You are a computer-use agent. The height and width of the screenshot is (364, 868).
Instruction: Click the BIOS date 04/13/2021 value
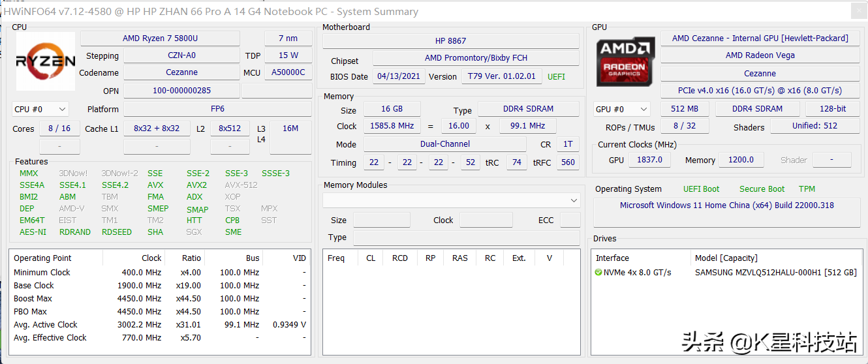(x=399, y=76)
